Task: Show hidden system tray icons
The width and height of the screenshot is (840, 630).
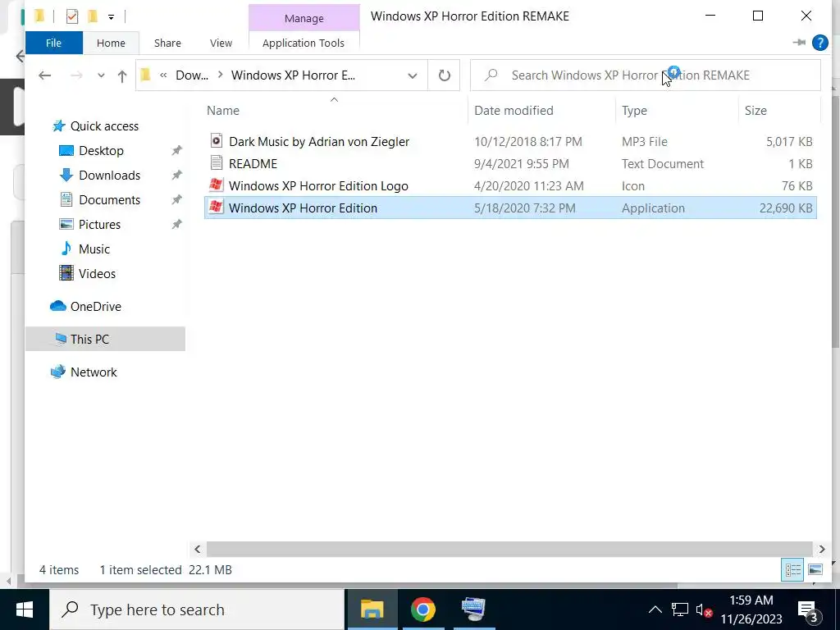Action: pos(655,609)
